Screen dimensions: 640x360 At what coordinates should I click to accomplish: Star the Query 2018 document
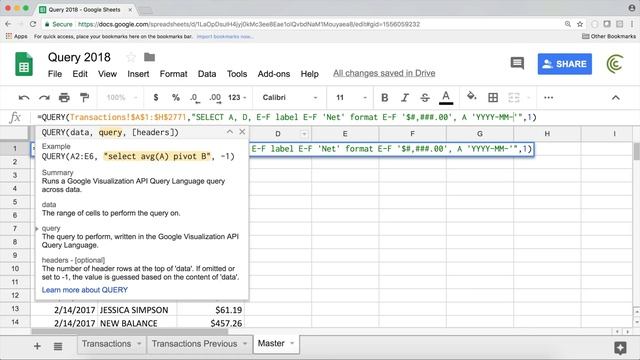pos(131,57)
